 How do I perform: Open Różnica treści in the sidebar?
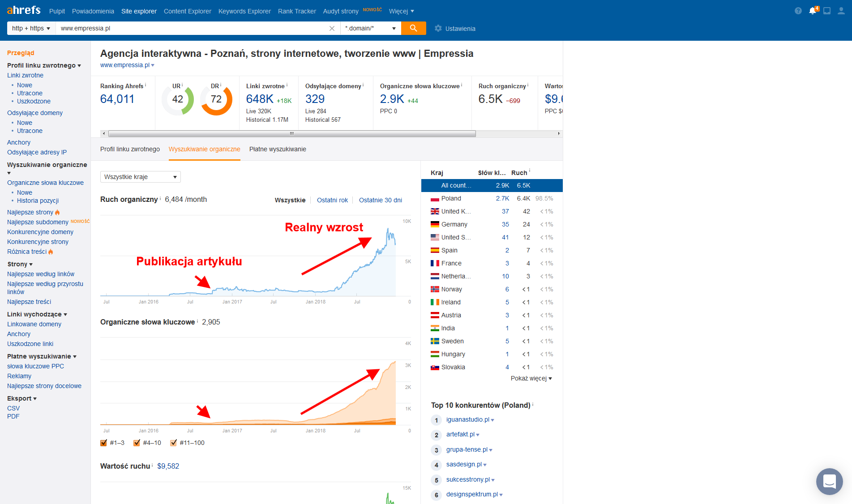point(27,252)
